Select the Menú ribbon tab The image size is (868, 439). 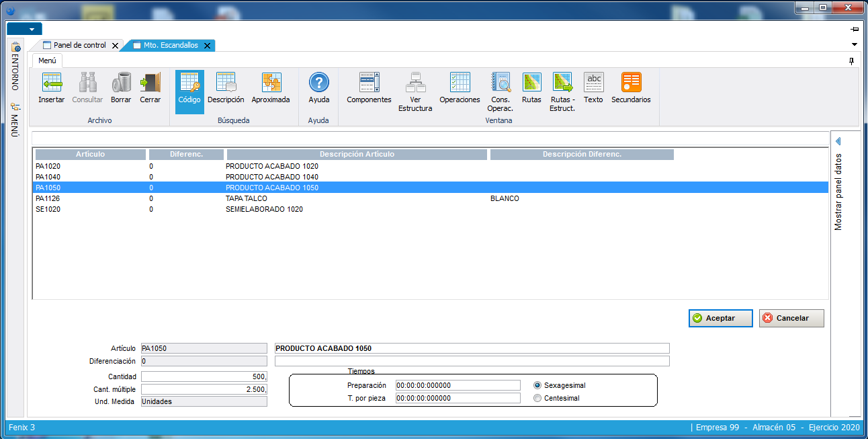click(47, 61)
